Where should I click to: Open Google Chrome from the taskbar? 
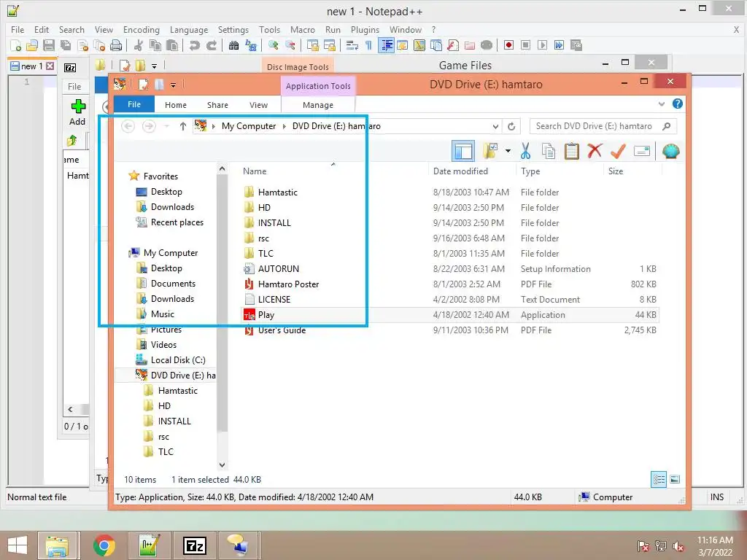(104, 545)
